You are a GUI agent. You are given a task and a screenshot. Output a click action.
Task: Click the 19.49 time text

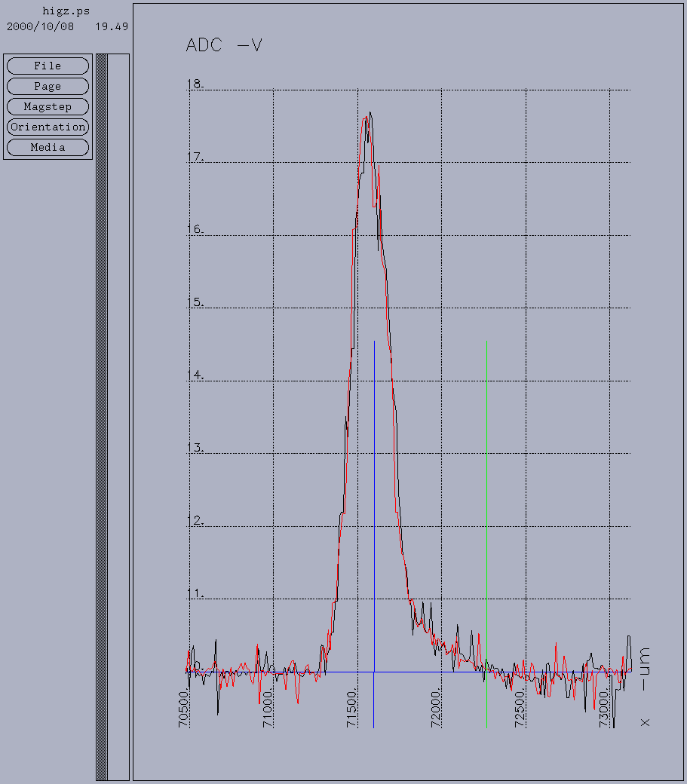112,26
